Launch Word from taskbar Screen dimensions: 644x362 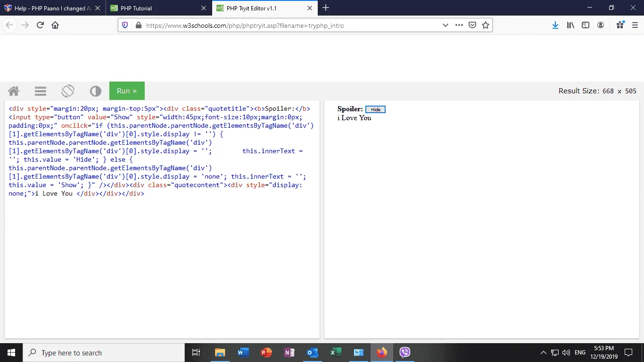pos(243,353)
